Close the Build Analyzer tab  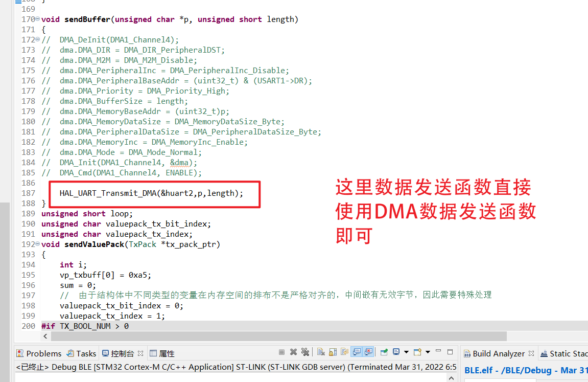pyautogui.click(x=531, y=353)
